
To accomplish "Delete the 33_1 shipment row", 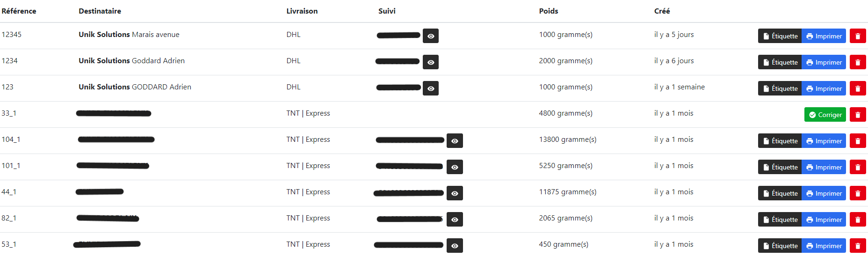I will pyautogui.click(x=858, y=115).
